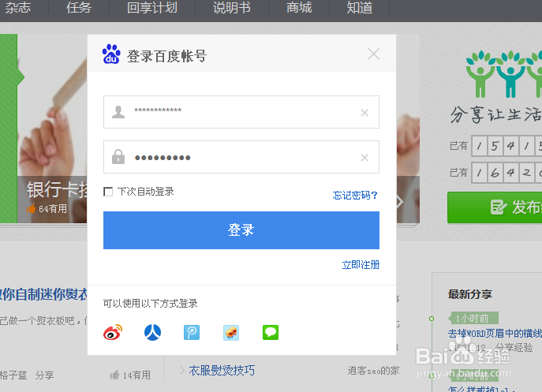The height and width of the screenshot is (392, 542).
Task: Open the 忘记密码? link
Action: [x=355, y=196]
